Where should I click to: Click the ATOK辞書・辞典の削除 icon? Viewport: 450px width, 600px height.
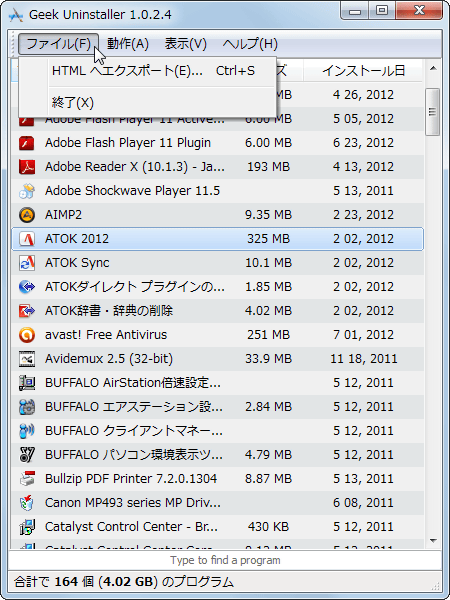click(x=27, y=311)
